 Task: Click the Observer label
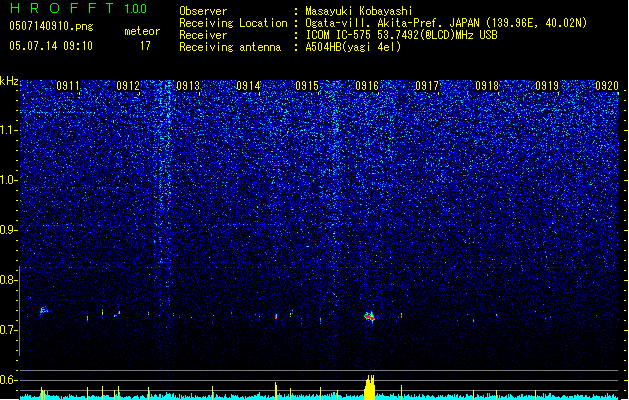point(203,11)
